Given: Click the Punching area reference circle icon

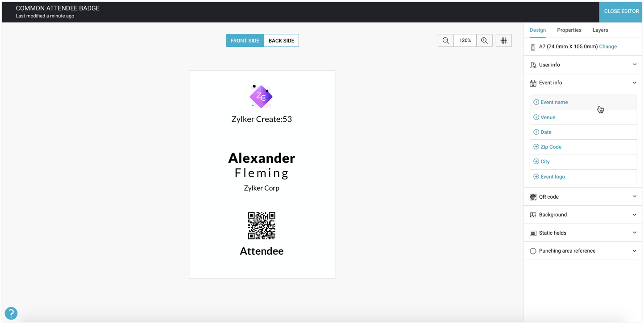Looking at the screenshot, I should point(533,251).
